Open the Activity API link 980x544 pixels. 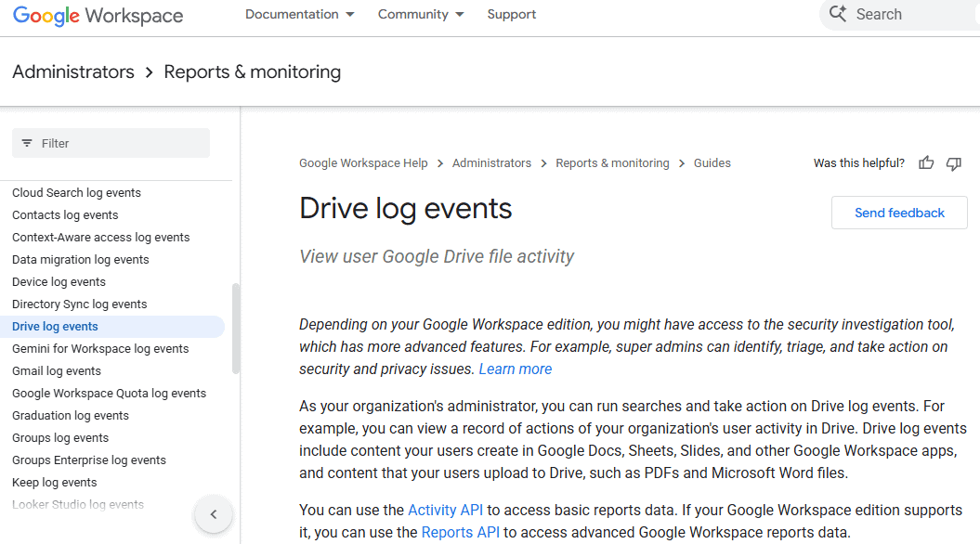(x=446, y=511)
